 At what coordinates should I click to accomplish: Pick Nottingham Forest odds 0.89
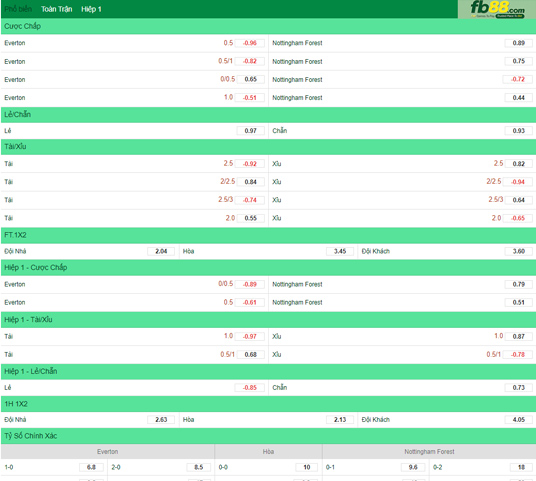click(519, 43)
